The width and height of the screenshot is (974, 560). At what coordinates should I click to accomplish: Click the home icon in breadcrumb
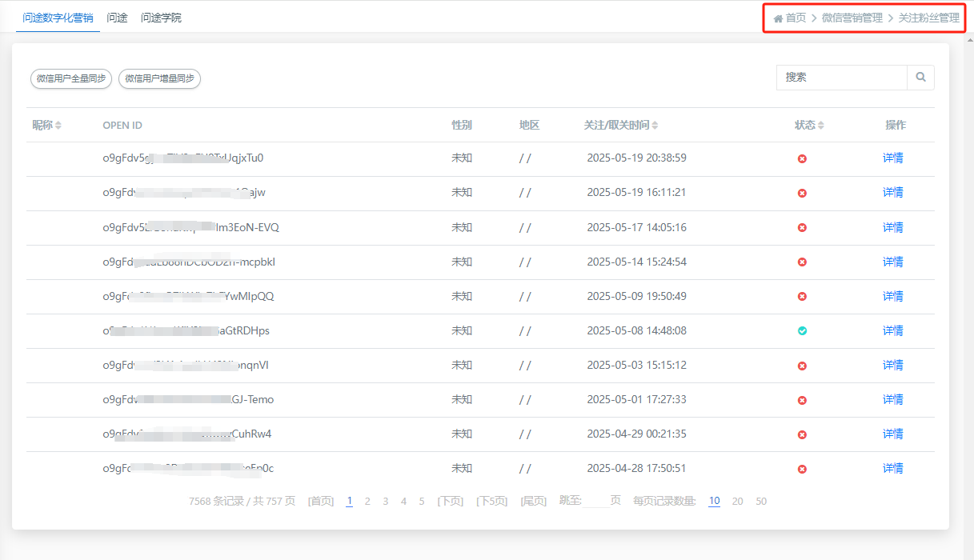point(778,18)
